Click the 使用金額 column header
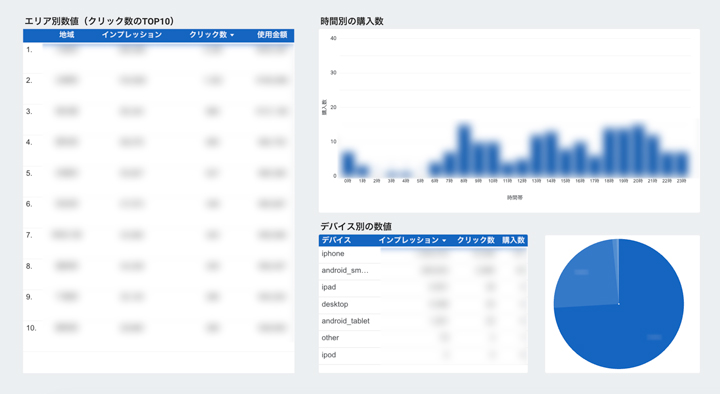 (x=272, y=35)
